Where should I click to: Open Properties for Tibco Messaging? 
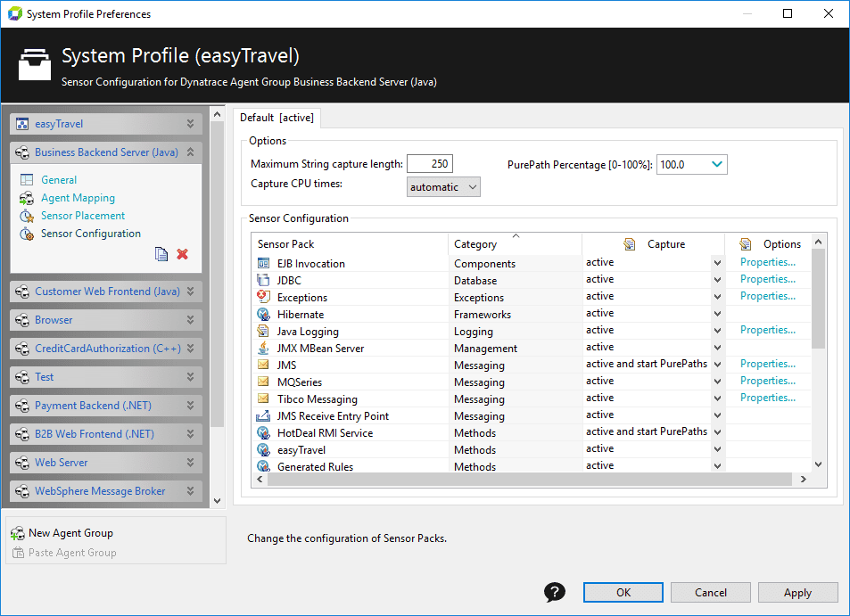[768, 398]
